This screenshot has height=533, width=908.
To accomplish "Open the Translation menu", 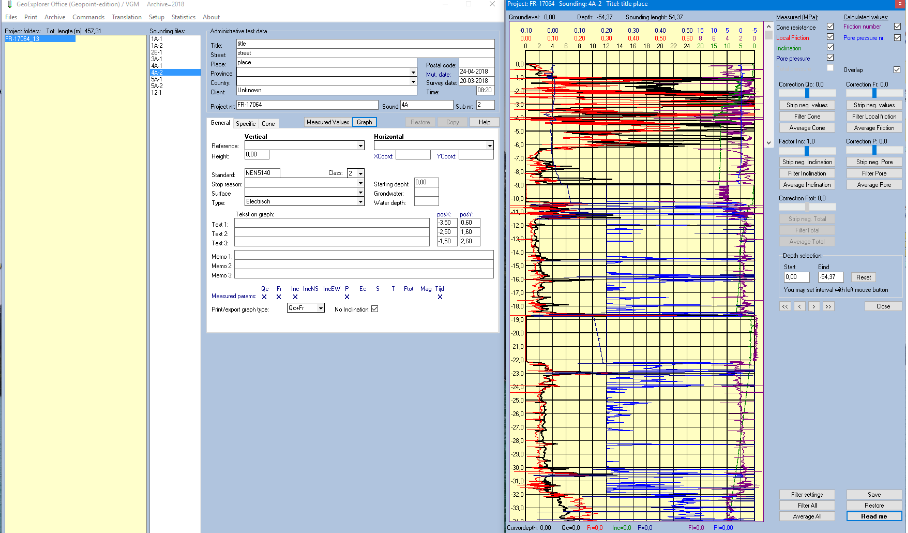I will coord(127,17).
